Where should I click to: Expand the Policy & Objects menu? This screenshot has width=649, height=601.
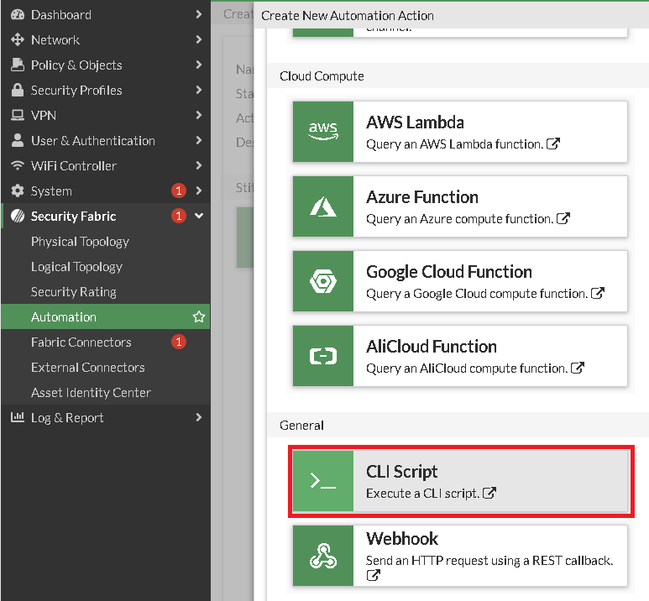click(199, 65)
